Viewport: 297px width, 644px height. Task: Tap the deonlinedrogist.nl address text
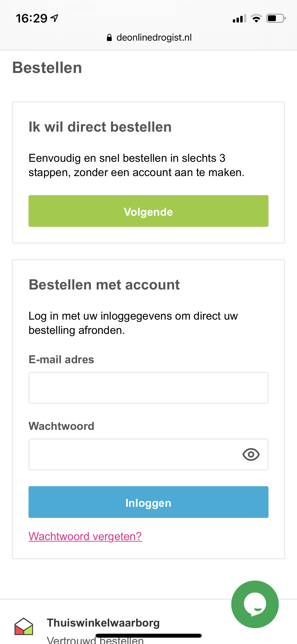[x=154, y=38]
